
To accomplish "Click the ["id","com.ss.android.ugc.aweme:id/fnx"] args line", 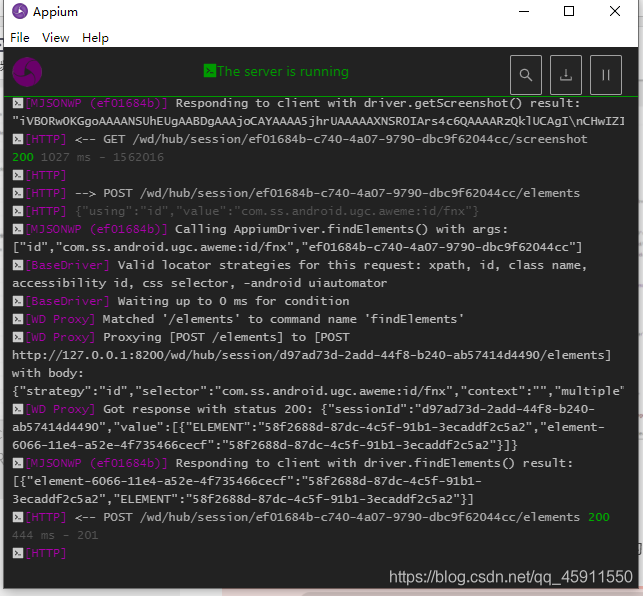I will pos(297,247).
